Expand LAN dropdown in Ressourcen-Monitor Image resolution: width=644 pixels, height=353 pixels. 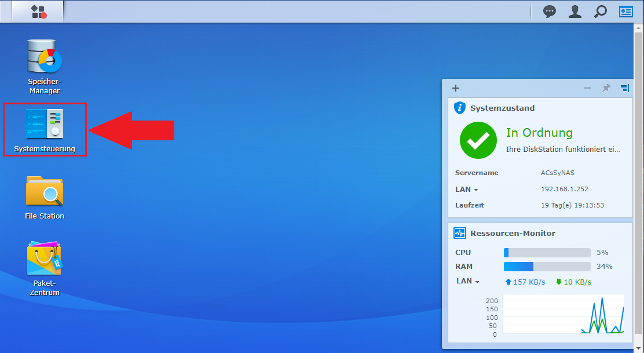point(469,281)
